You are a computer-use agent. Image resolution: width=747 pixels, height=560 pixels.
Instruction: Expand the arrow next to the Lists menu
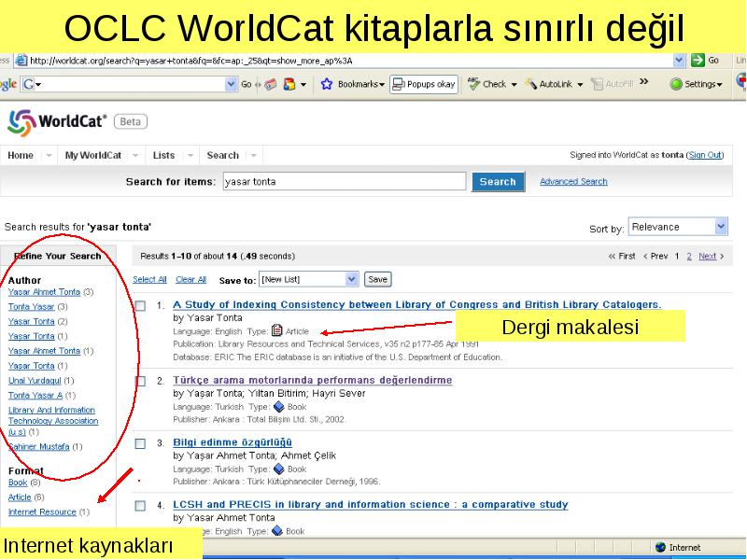(x=190, y=155)
